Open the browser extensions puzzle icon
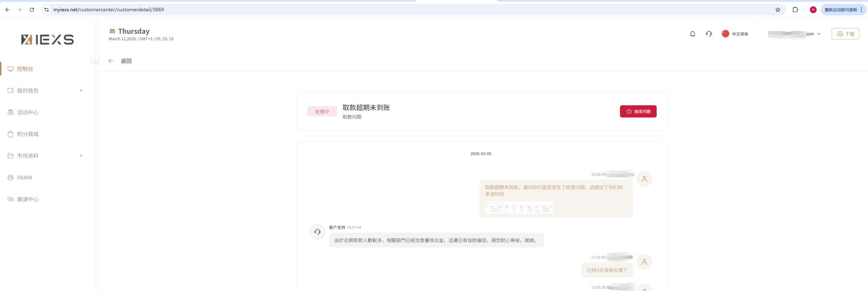The width and height of the screenshot is (868, 291). click(795, 10)
